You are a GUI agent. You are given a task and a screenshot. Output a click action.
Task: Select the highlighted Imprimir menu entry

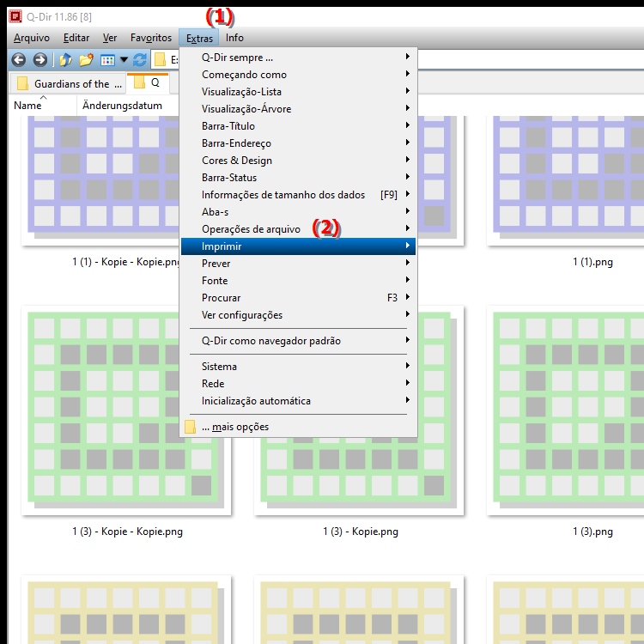pyautogui.click(x=298, y=246)
